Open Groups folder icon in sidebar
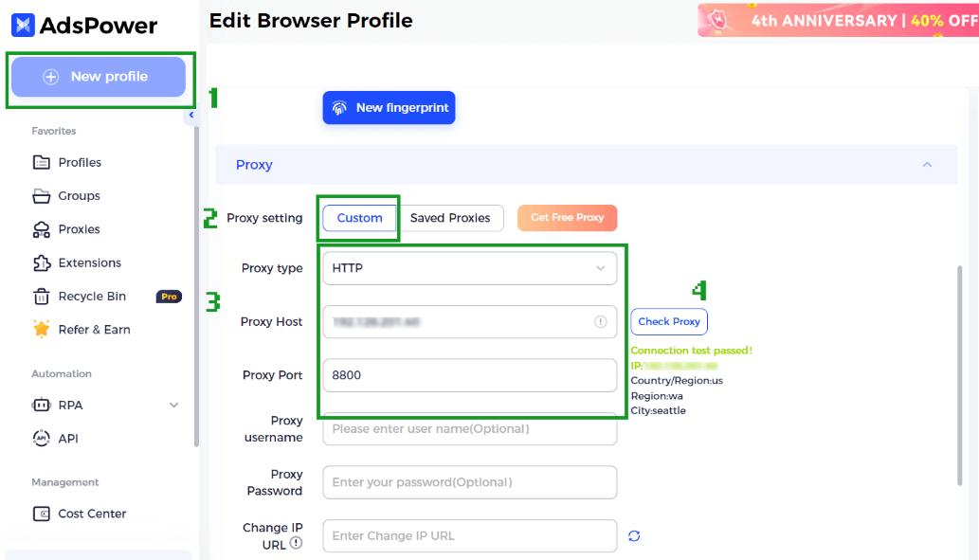This screenshot has width=979, height=560. 42,196
